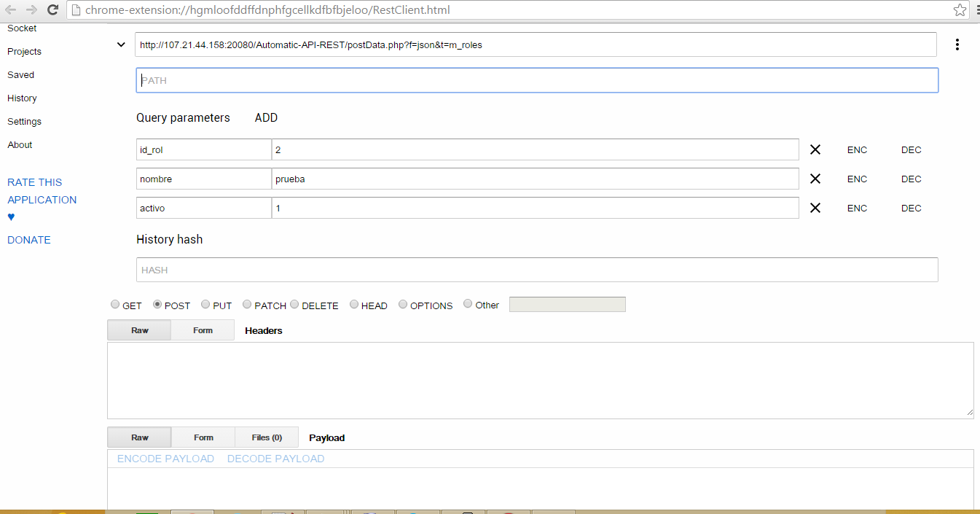Click the DONATE link

pos(29,240)
